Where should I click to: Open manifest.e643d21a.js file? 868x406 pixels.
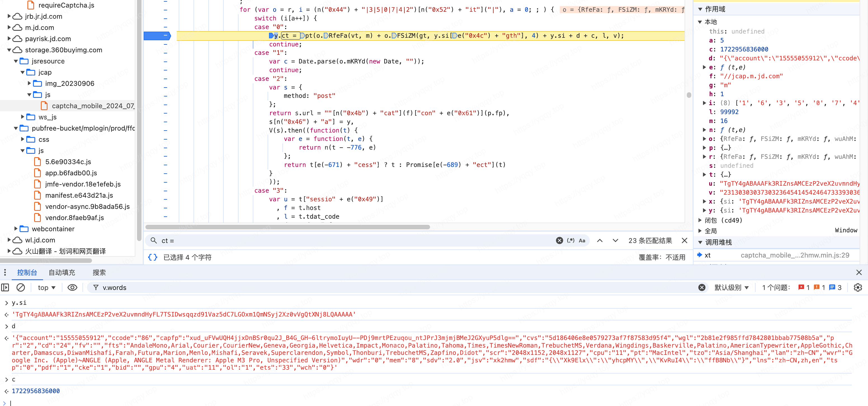79,195
